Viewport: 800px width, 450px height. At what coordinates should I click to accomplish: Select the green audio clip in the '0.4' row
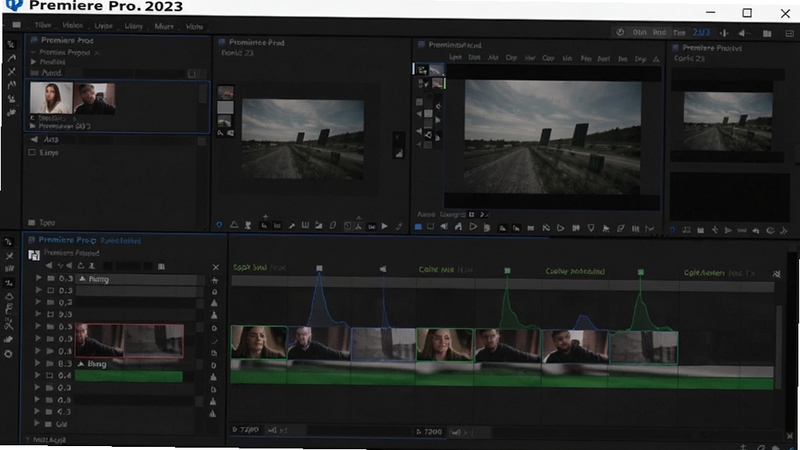coord(129,377)
